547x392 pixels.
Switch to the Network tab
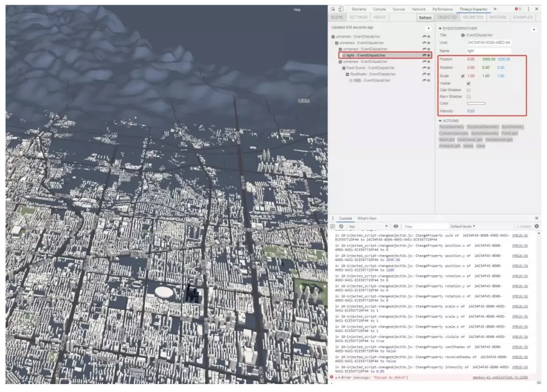418,9
